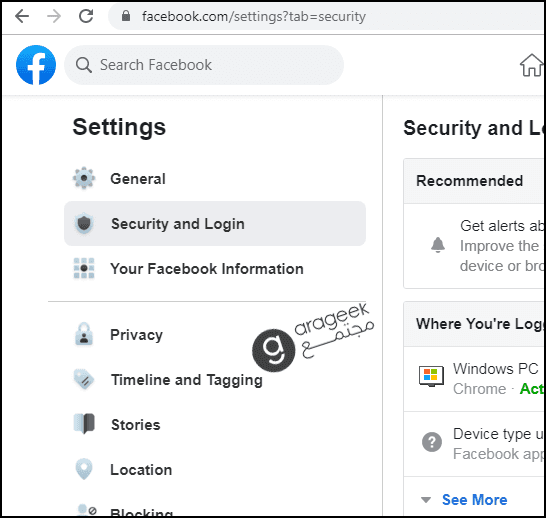Click the Location pin icon

[x=84, y=469]
